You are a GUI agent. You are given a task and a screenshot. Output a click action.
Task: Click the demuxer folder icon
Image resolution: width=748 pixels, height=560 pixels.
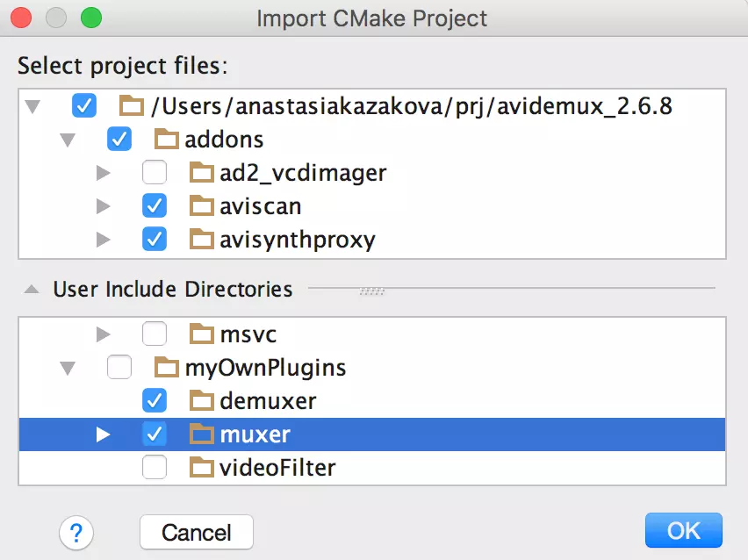[x=202, y=401]
